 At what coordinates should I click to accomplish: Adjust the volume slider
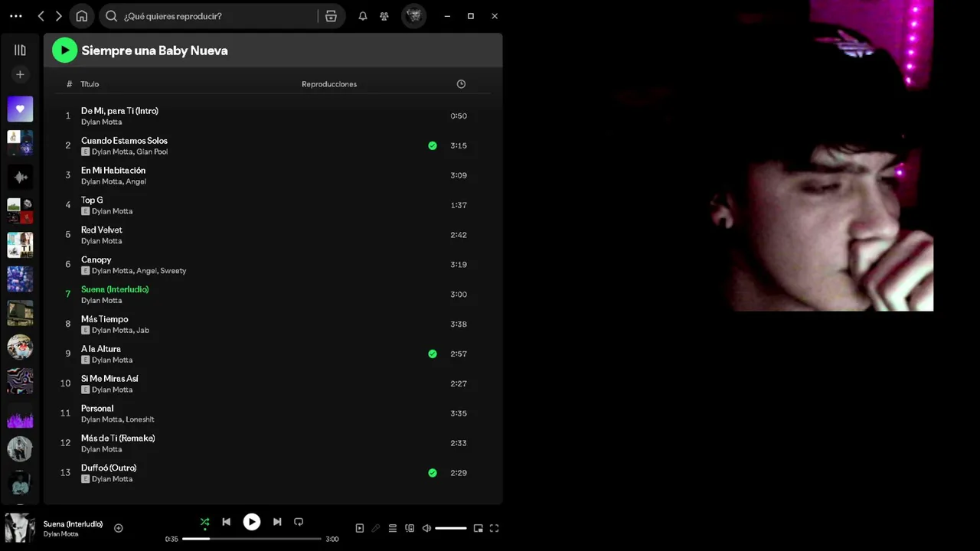coord(450,528)
